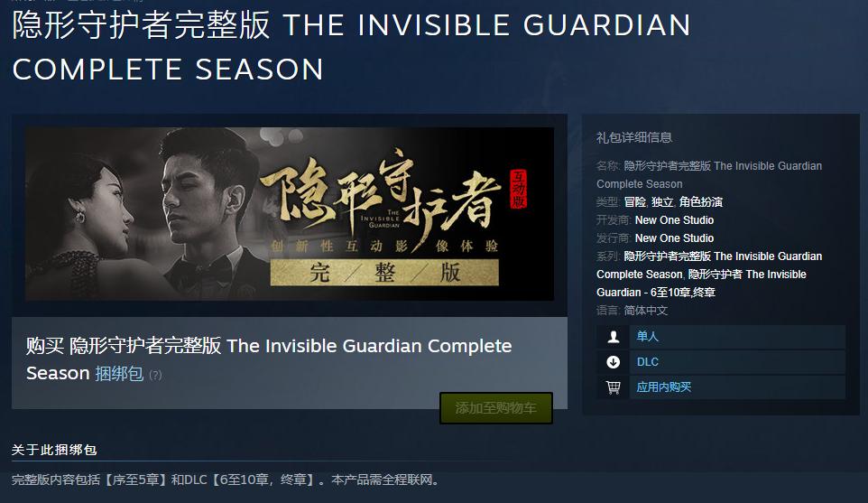Click the 礼包详细信息 details panel heading
This screenshot has width=868, height=503.
[633, 137]
